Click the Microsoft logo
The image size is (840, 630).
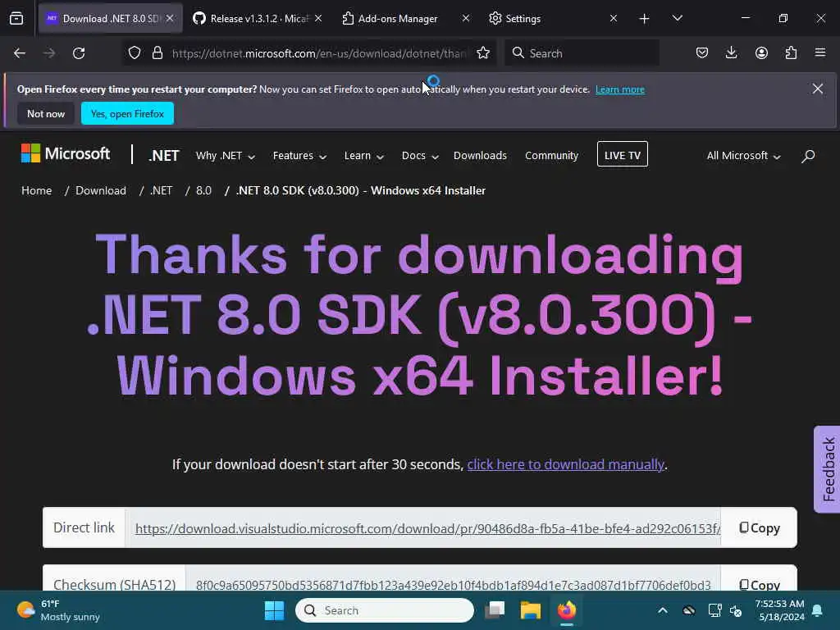(66, 153)
